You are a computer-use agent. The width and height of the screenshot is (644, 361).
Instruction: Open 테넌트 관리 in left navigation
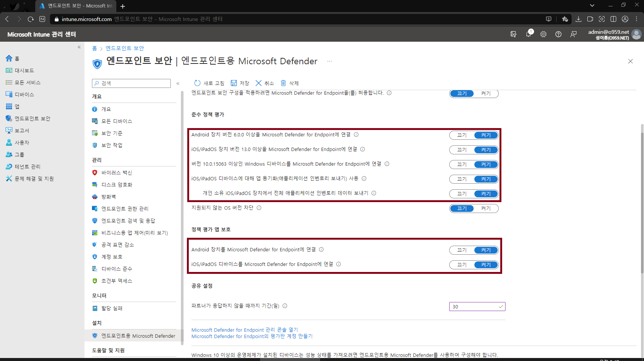[23, 167]
